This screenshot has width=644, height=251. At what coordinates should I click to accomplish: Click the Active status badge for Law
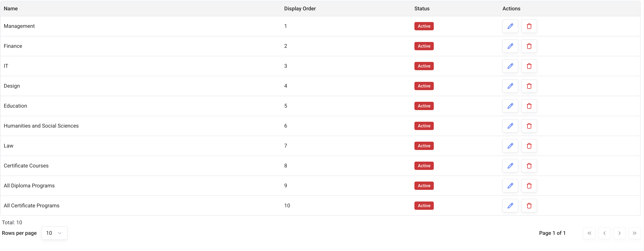[424, 146]
